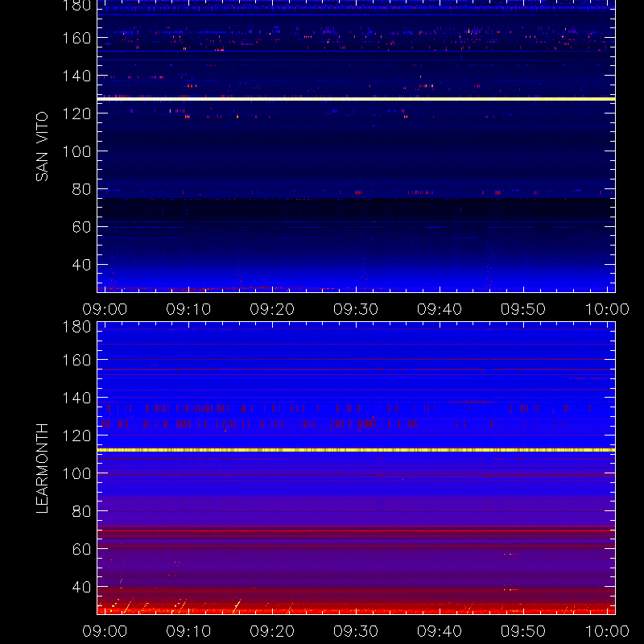Click the 10:00 time label under LEARMONTH plot

click(x=607, y=631)
